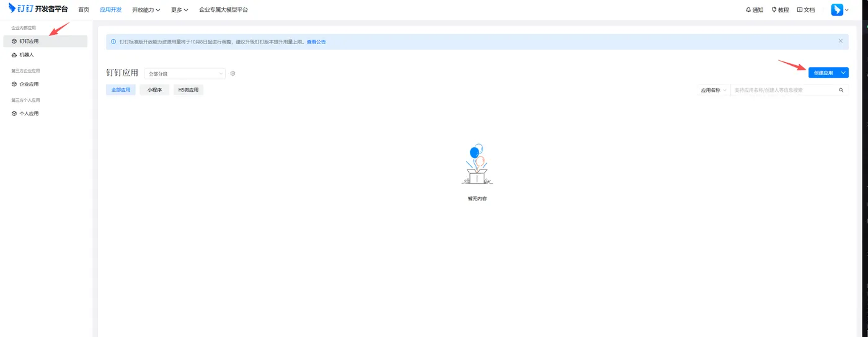
Task: Open 企业专属大模型平台 page
Action: pos(224,10)
